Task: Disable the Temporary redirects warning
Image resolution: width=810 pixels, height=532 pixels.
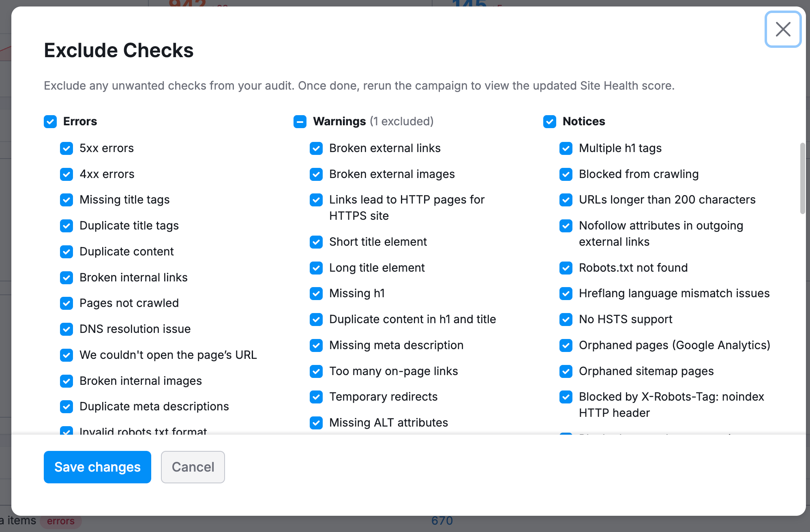Action: click(x=316, y=397)
